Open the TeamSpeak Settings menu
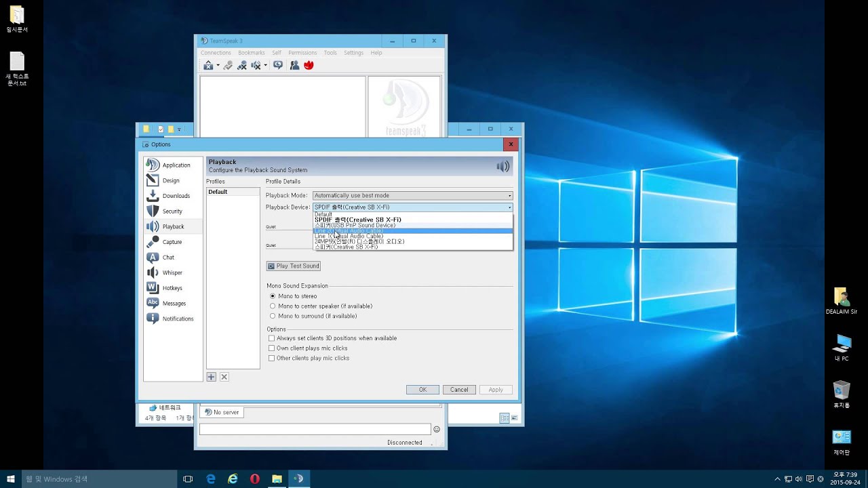This screenshot has height=488, width=868. pyautogui.click(x=353, y=53)
